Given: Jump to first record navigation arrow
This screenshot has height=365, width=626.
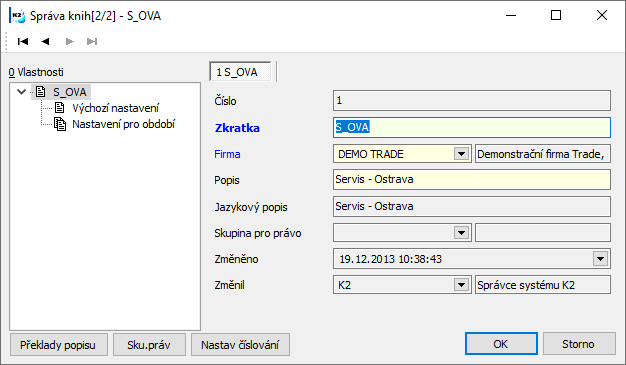Looking at the screenshot, I should tap(23, 42).
